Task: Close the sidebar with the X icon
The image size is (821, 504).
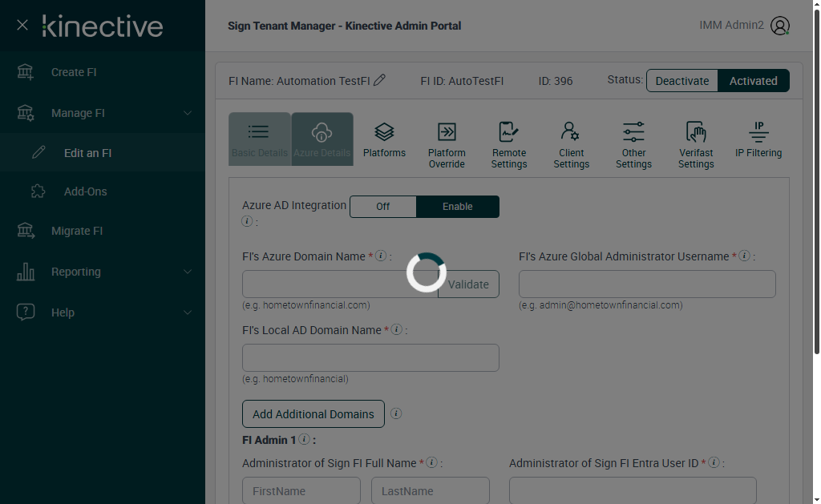Action: [x=22, y=25]
